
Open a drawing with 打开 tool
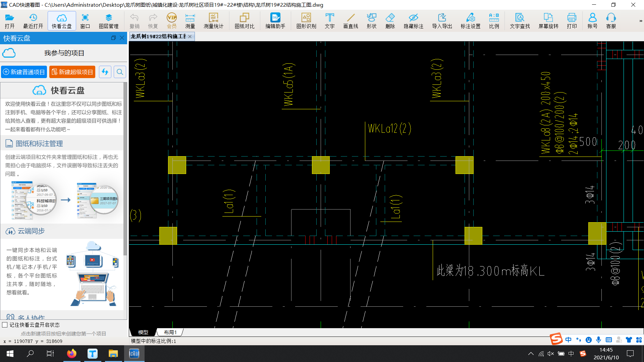click(10, 21)
